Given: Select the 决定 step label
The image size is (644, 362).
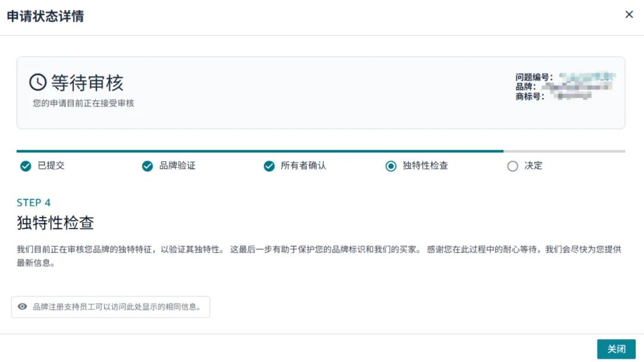Looking at the screenshot, I should click(533, 166).
